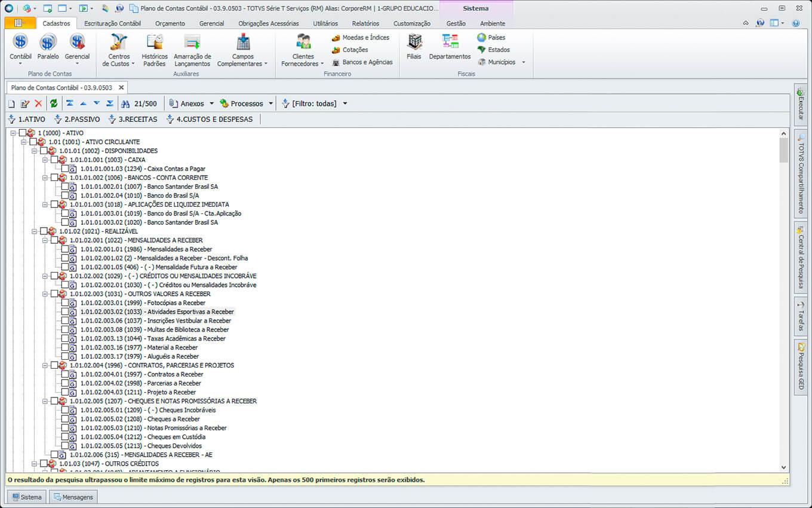This screenshot has height=508, width=812.
Task: Collapse the 1.01.02 REALIZÁVEL tree node
Action: click(35, 231)
